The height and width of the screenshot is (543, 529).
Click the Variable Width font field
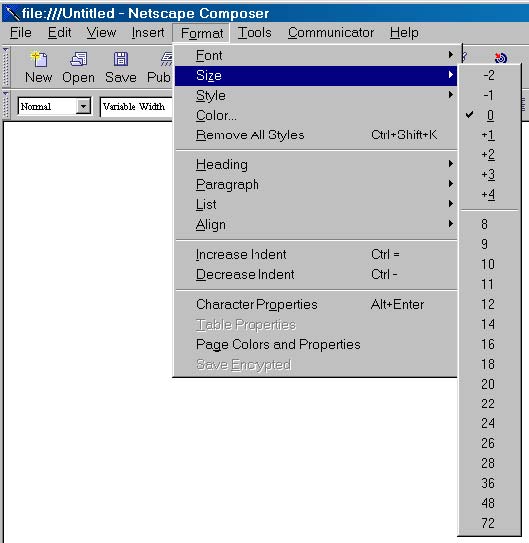[x=136, y=107]
